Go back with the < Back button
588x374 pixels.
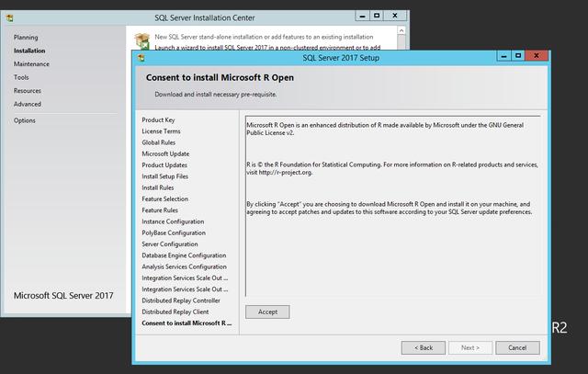tap(424, 347)
